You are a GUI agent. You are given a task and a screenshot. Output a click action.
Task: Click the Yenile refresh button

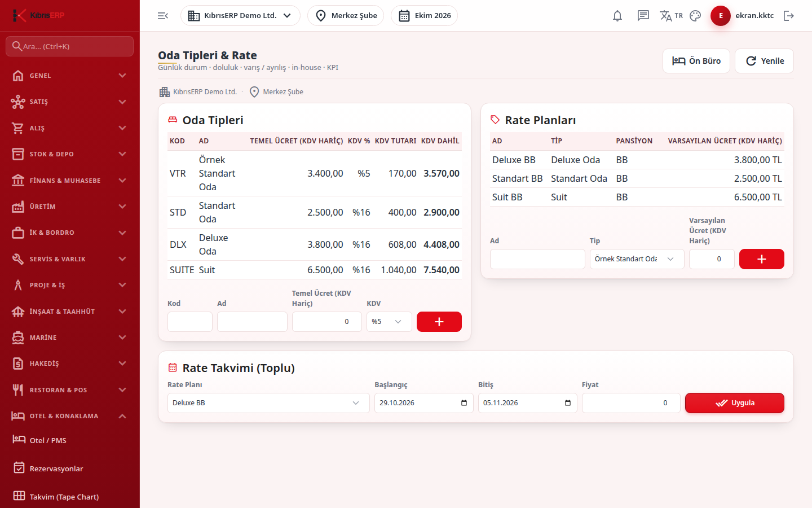tap(764, 61)
